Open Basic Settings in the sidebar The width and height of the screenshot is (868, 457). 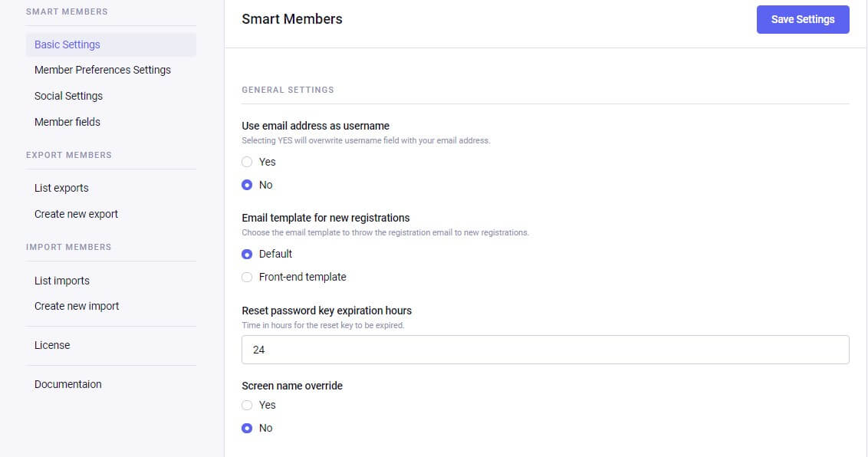click(67, 44)
